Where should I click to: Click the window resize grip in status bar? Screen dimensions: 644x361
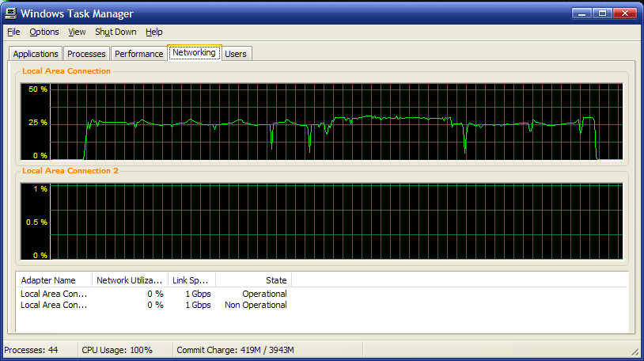click(635, 351)
